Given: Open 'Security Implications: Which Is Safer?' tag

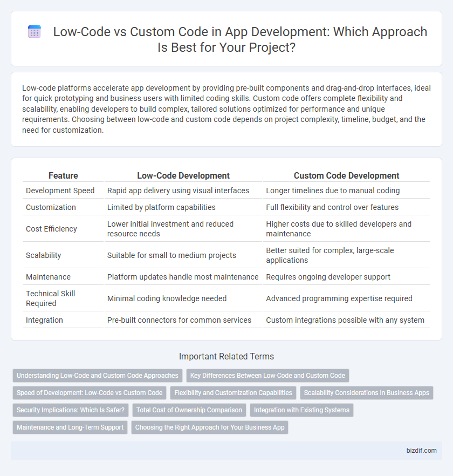Looking at the screenshot, I should click(71, 410).
